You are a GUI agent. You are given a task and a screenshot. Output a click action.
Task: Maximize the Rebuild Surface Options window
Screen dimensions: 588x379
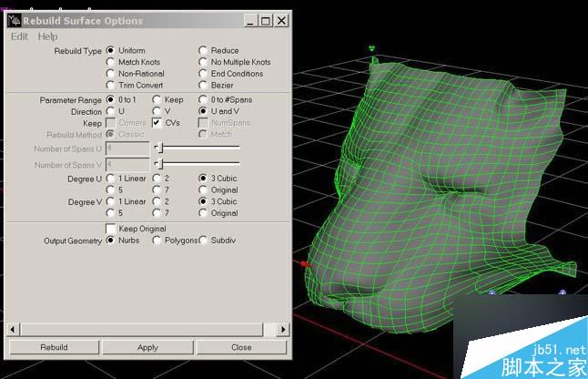pos(266,21)
